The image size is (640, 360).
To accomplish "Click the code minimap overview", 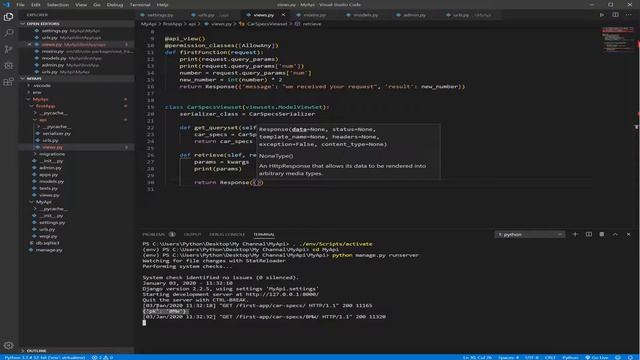I will [617, 39].
